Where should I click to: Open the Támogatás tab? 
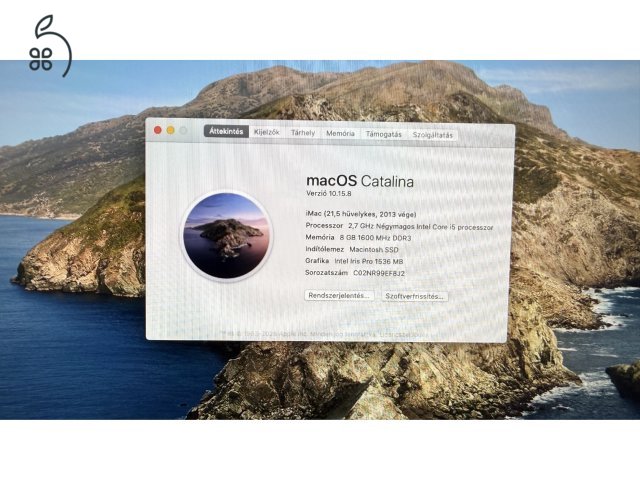(x=383, y=134)
